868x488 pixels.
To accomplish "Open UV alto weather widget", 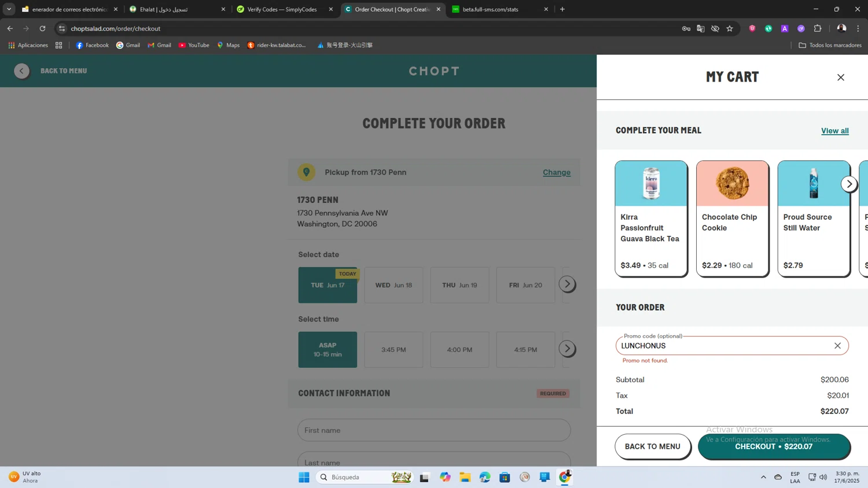I will pyautogui.click(x=25, y=477).
